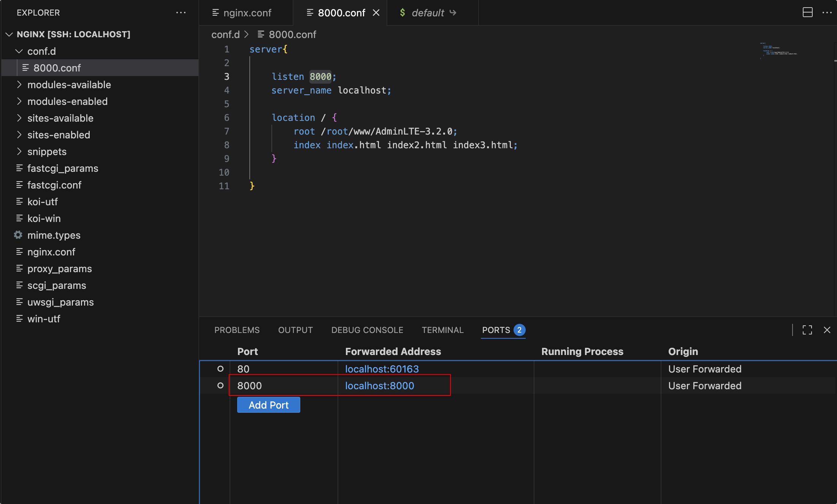This screenshot has height=504, width=837.
Task: Click the port 8000 status circle
Action: coord(220,385)
